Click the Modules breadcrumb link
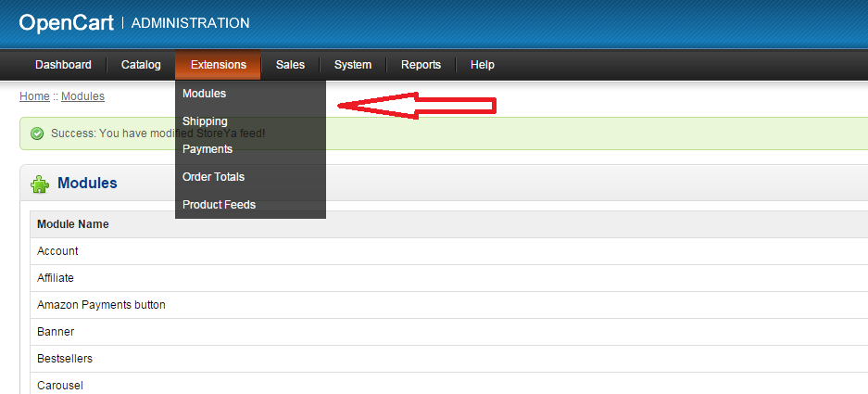This screenshot has width=868, height=394. tap(82, 96)
